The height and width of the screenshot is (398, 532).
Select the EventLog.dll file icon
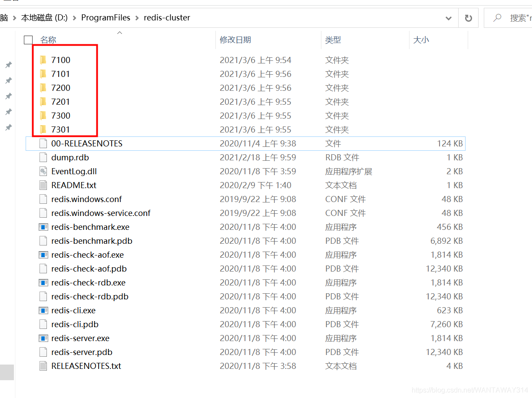coord(43,171)
